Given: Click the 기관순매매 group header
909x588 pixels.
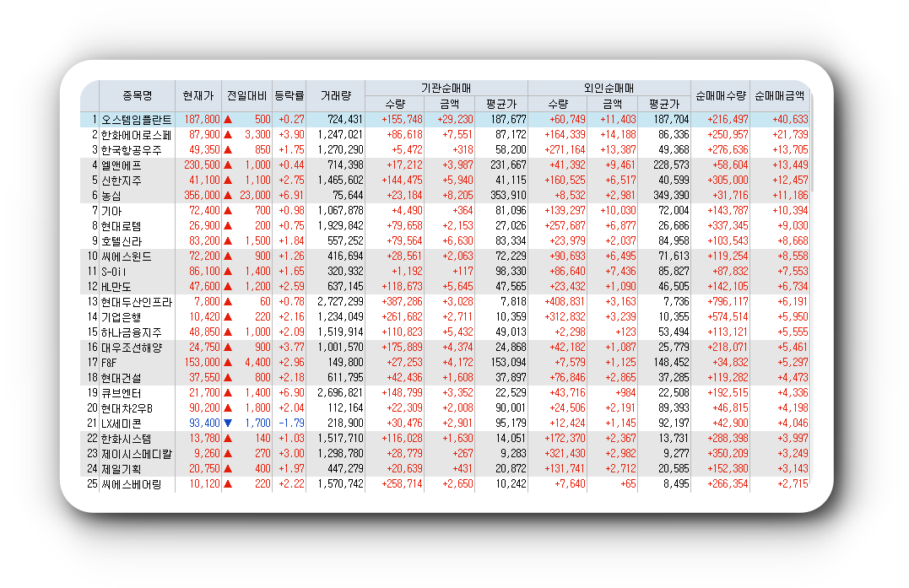Looking at the screenshot, I should click(x=446, y=88).
